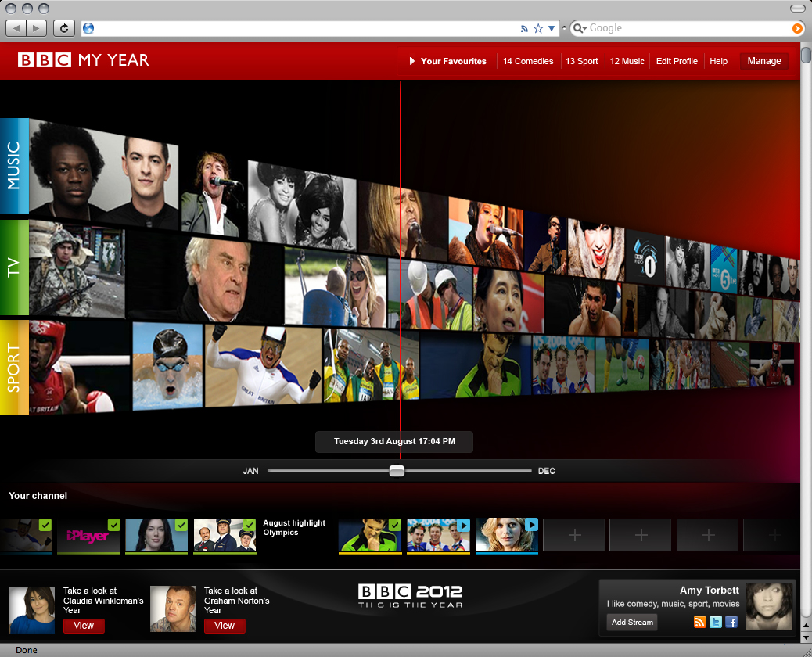This screenshot has width=812, height=657.
Task: Click the BBC 2012 This Is The Year logo
Action: click(410, 595)
